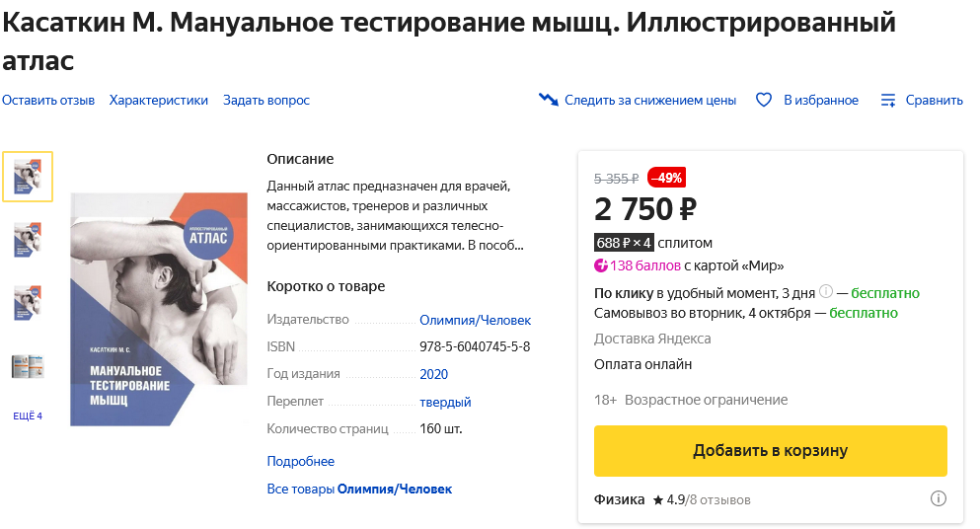Screen dimensions: 980x529
Task: Click the price drop tracking chart icon
Action: coord(549,100)
